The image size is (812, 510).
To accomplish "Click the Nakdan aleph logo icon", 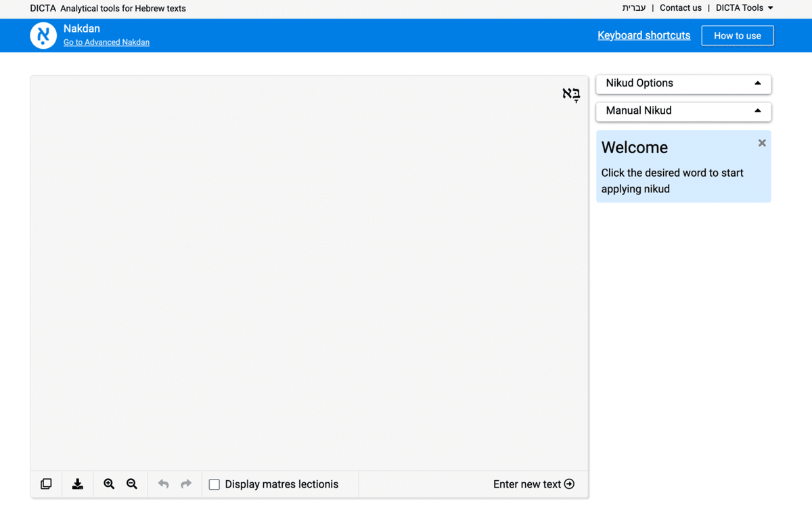I will (x=43, y=35).
